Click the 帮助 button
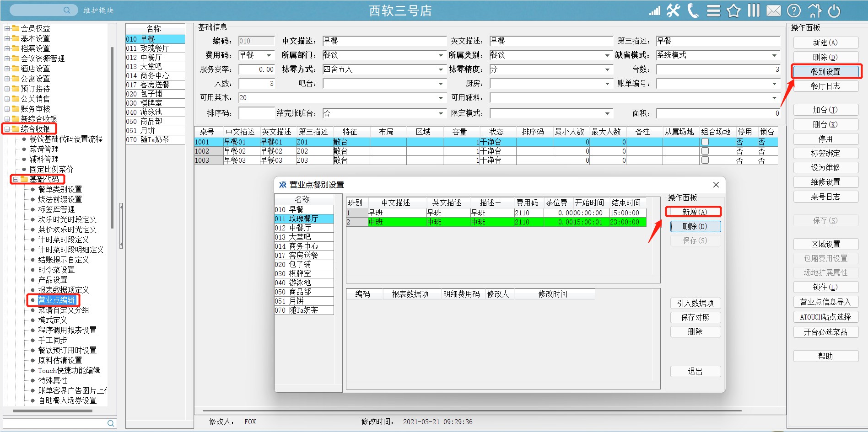The height and width of the screenshot is (432, 868). pyautogui.click(x=825, y=356)
